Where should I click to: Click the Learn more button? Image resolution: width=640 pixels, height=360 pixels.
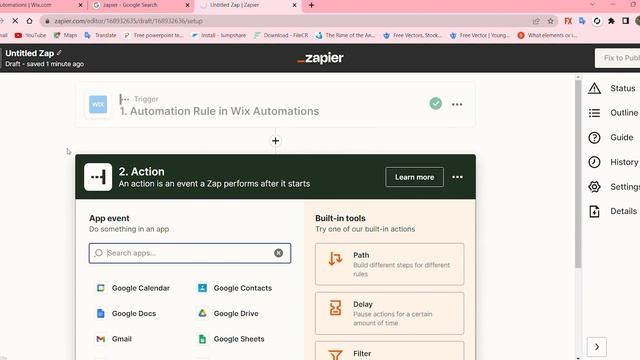click(x=414, y=177)
